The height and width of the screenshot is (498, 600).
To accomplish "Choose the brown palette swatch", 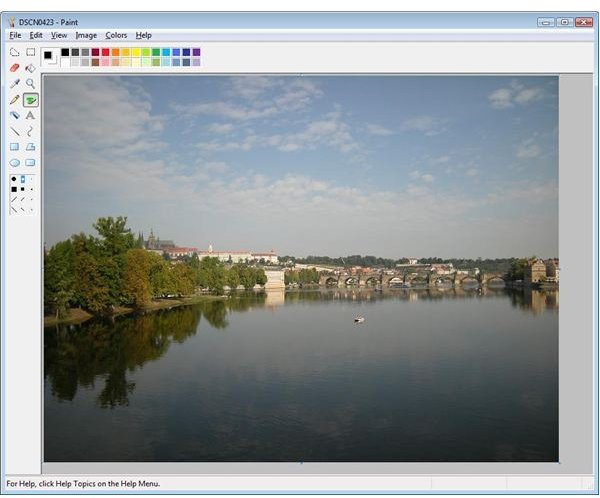I will pos(95,62).
